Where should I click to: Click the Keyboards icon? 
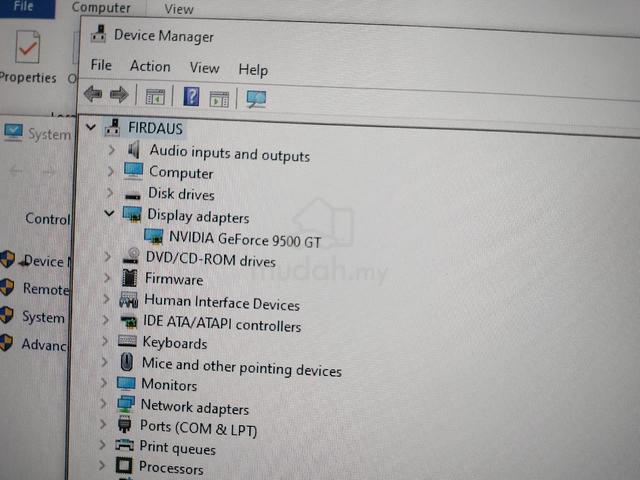tap(127, 340)
